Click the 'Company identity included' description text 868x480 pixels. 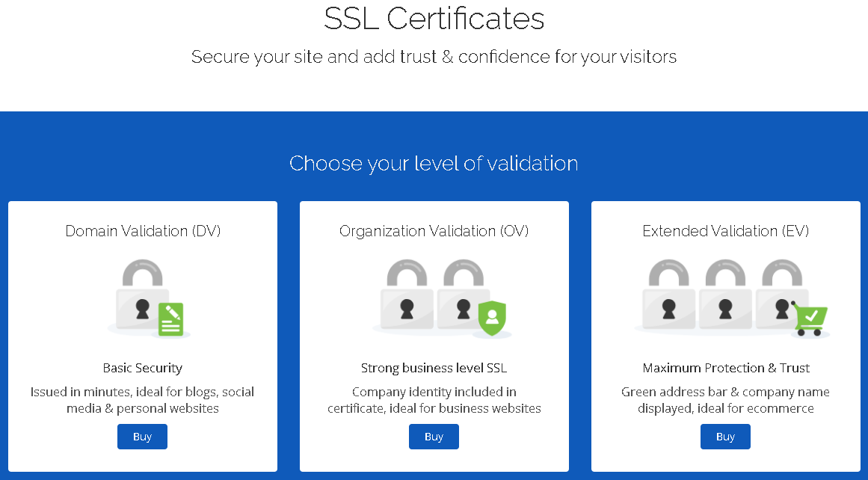pyautogui.click(x=434, y=400)
